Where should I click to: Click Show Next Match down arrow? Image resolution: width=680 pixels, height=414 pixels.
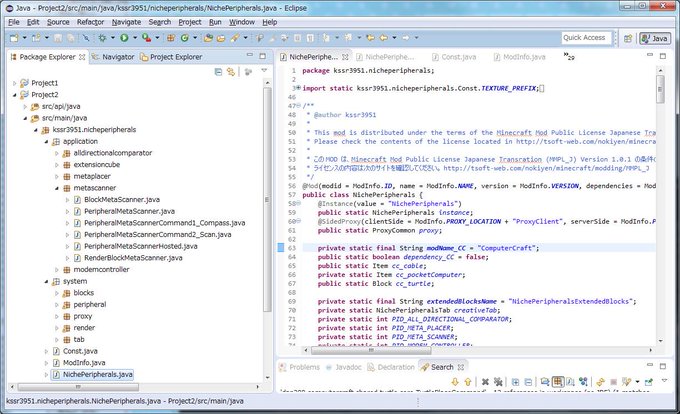pyautogui.click(x=454, y=382)
